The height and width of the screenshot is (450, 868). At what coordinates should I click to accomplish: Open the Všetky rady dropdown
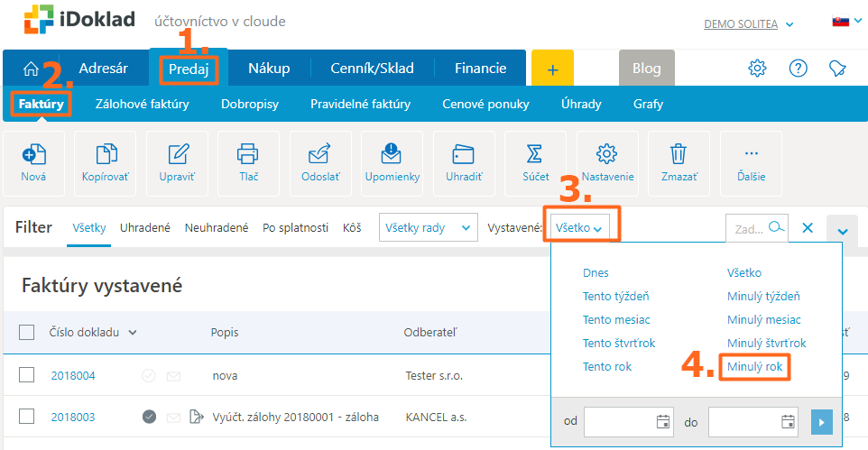click(x=428, y=228)
